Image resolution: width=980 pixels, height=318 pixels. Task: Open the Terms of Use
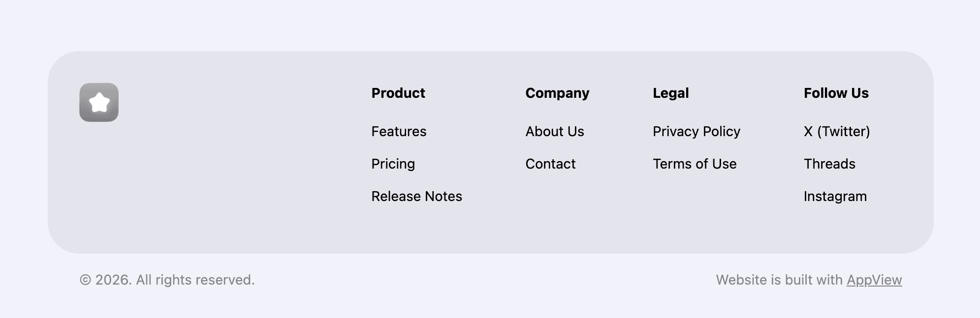[695, 164]
